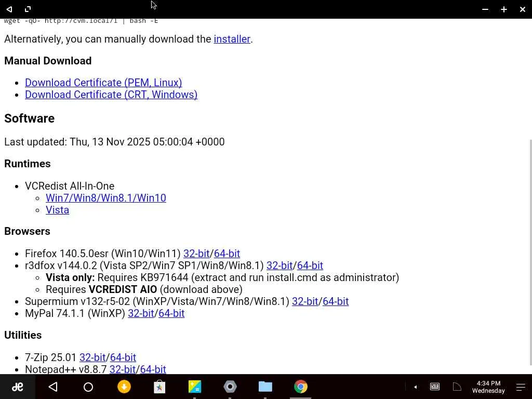Click the back arrow in window title bar
The image size is (532, 399).
coord(9,9)
